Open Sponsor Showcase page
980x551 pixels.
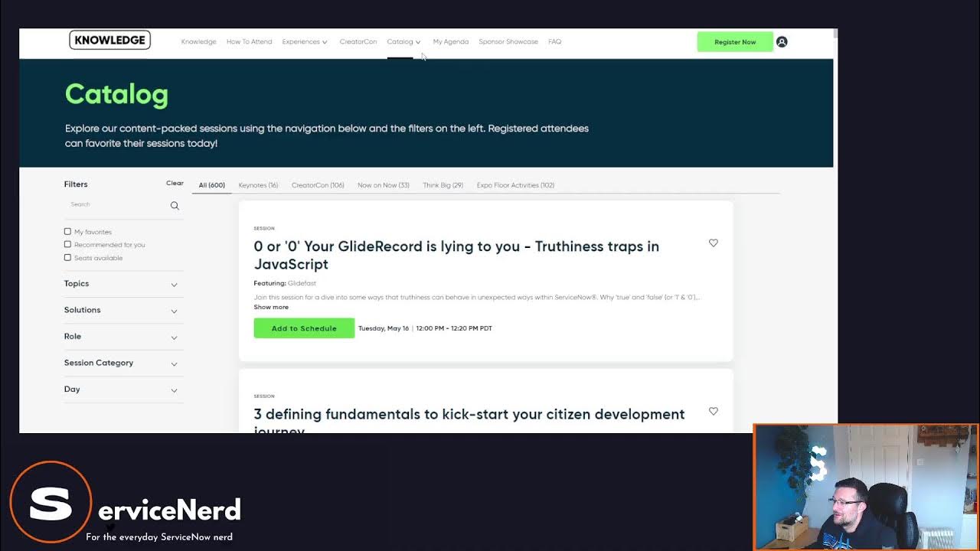(508, 42)
